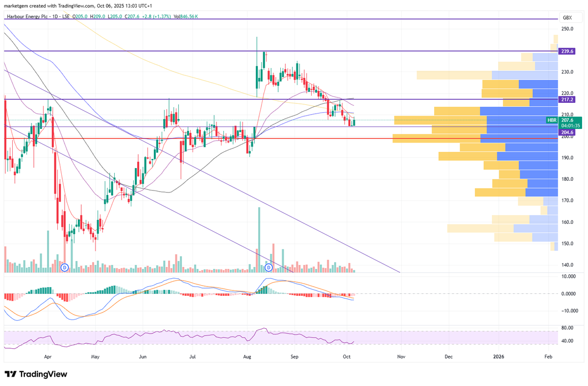The height and width of the screenshot is (386, 588).
Task: Click the 190.0 price scale label
Action: pos(567,158)
